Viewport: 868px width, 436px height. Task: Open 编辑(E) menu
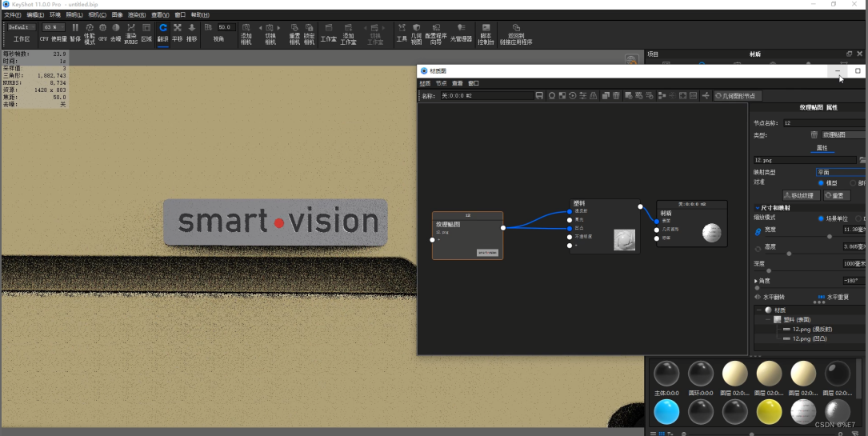coord(35,15)
